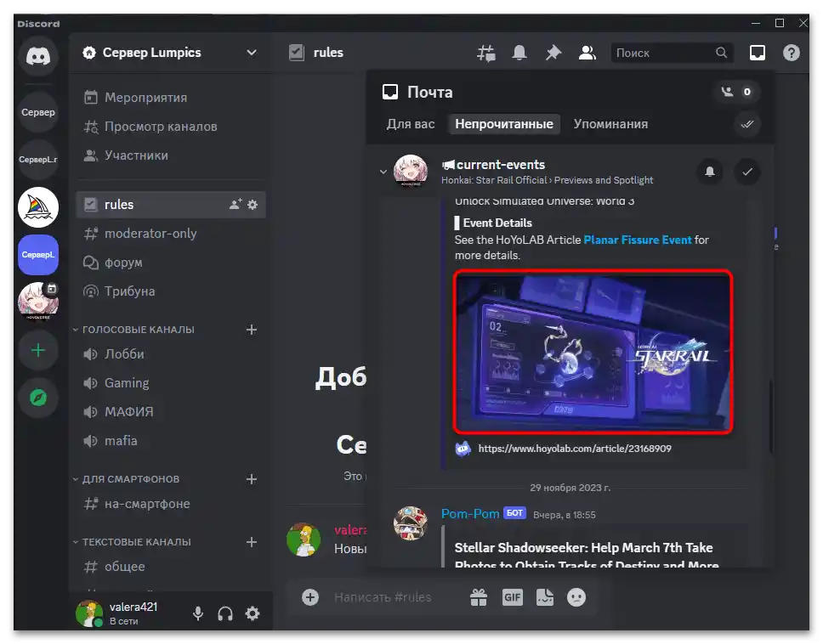The height and width of the screenshot is (644, 823).
Task: Collapse the current-events inbox section
Action: [x=383, y=172]
